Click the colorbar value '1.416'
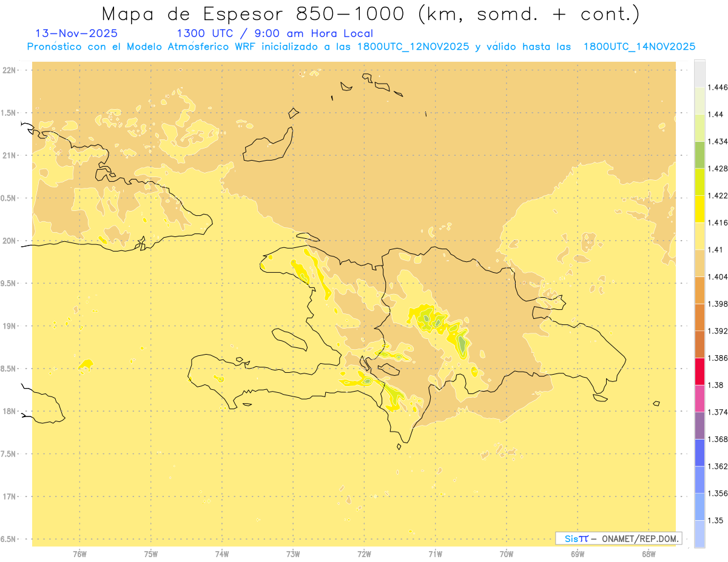728x562 pixels. [718, 222]
